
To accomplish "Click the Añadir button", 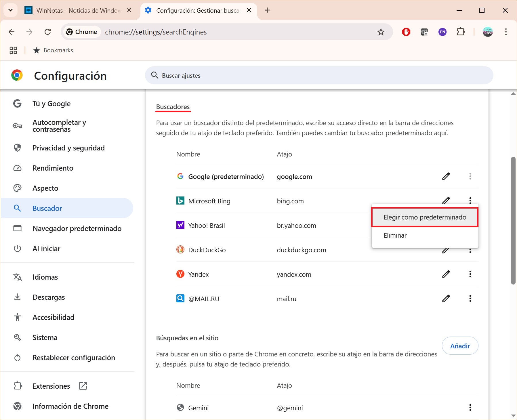I will point(460,346).
